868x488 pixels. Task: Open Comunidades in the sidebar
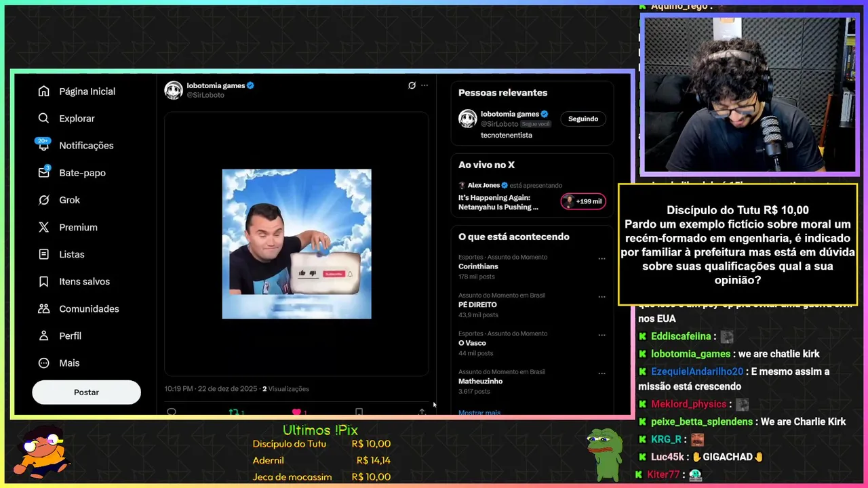tap(79, 308)
